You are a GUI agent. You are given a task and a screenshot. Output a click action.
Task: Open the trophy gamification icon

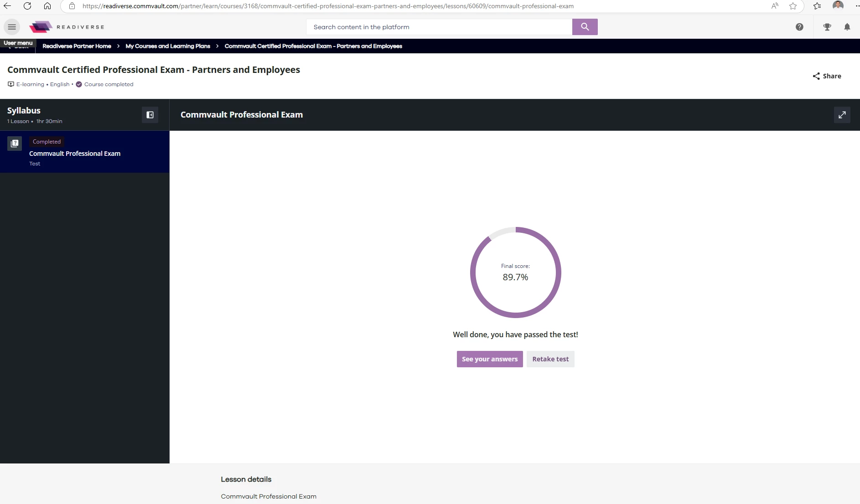click(x=827, y=27)
